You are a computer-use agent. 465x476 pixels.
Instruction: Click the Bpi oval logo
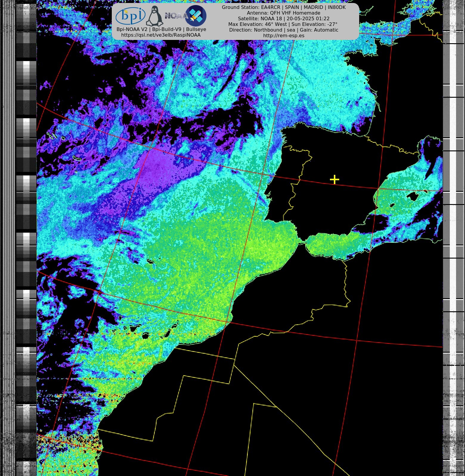coord(131,16)
